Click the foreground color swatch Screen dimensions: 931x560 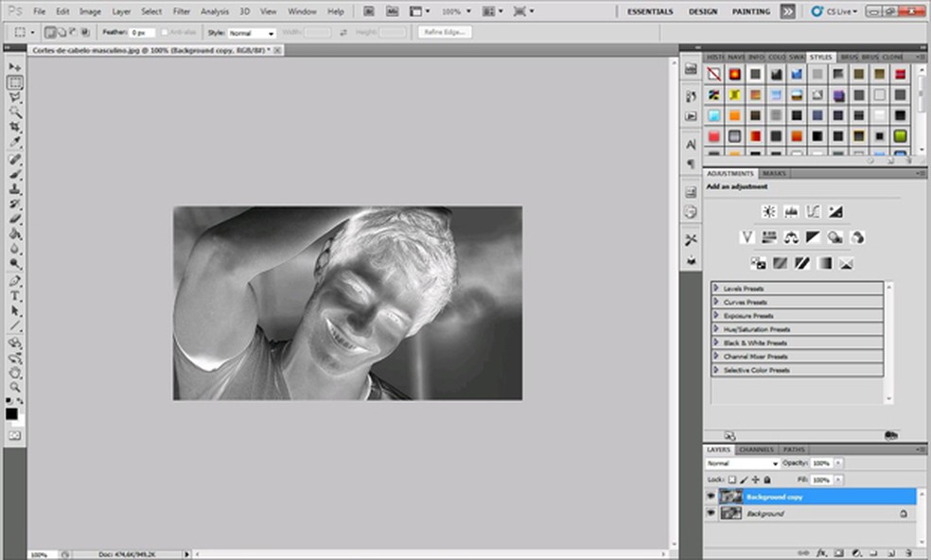[x=11, y=412]
